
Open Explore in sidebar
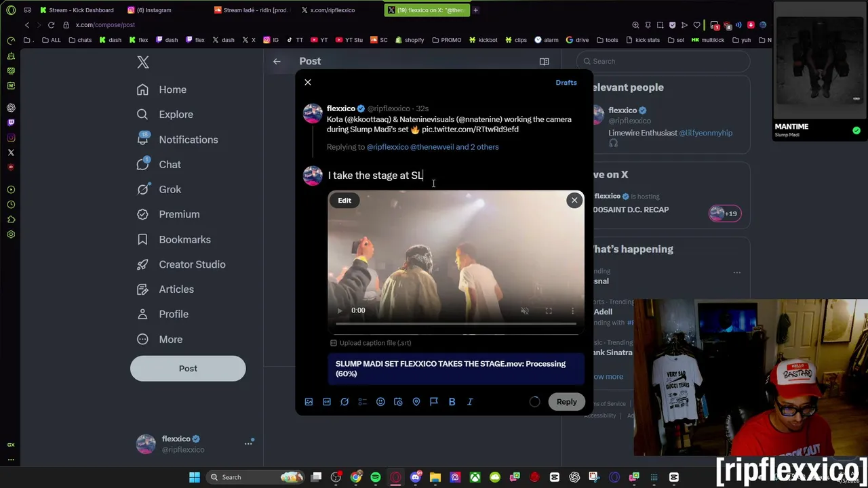pos(165,115)
